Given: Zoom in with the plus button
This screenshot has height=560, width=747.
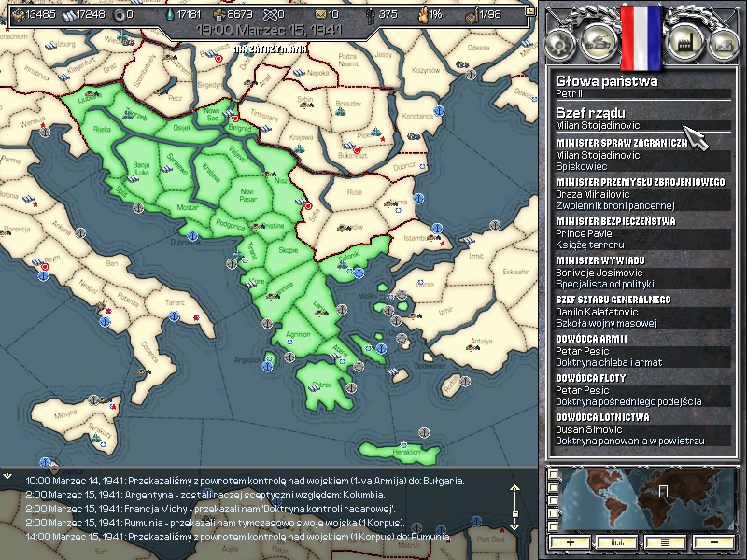Looking at the screenshot, I should click(x=570, y=542).
